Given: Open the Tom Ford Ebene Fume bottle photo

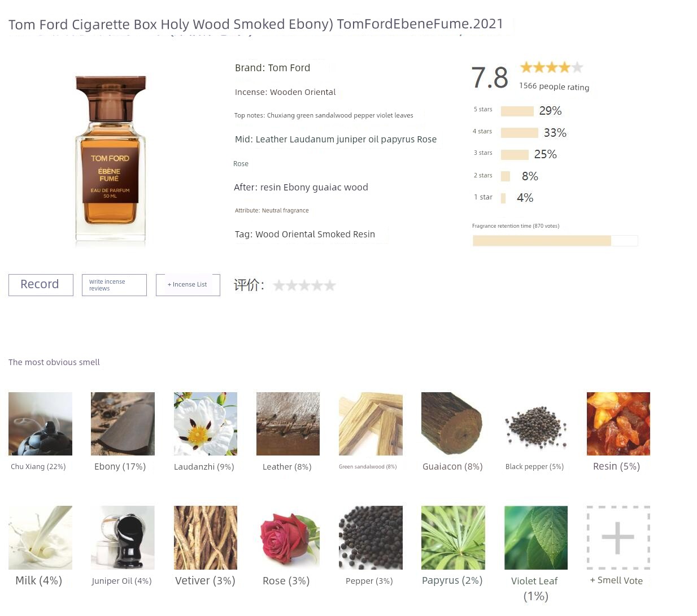Looking at the screenshot, I should pos(111,158).
